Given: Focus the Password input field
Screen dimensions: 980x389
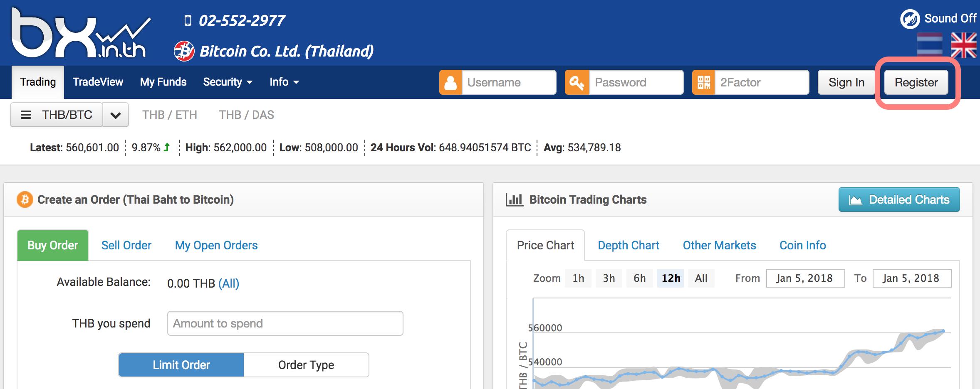Looking at the screenshot, I should [636, 82].
